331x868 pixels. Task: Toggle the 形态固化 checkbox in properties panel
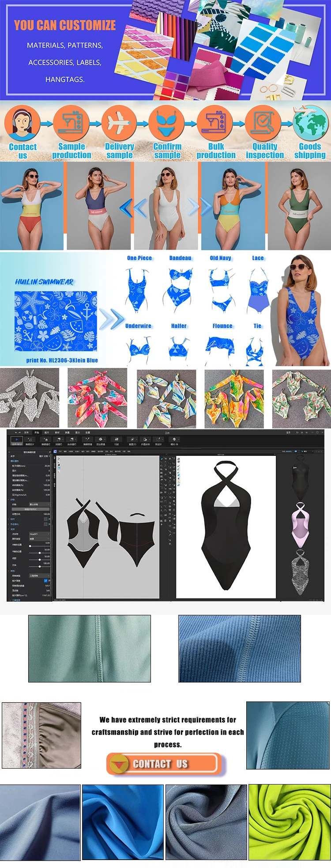point(45,524)
